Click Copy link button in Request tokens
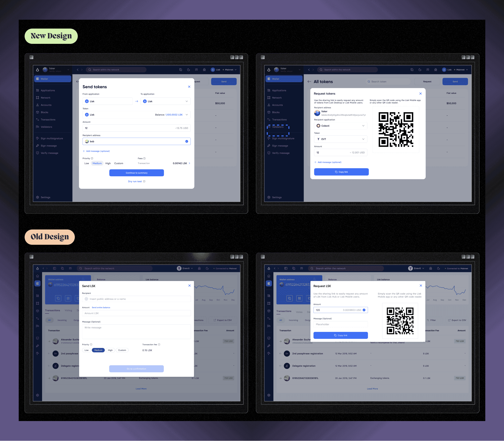504x441 pixels. [342, 172]
